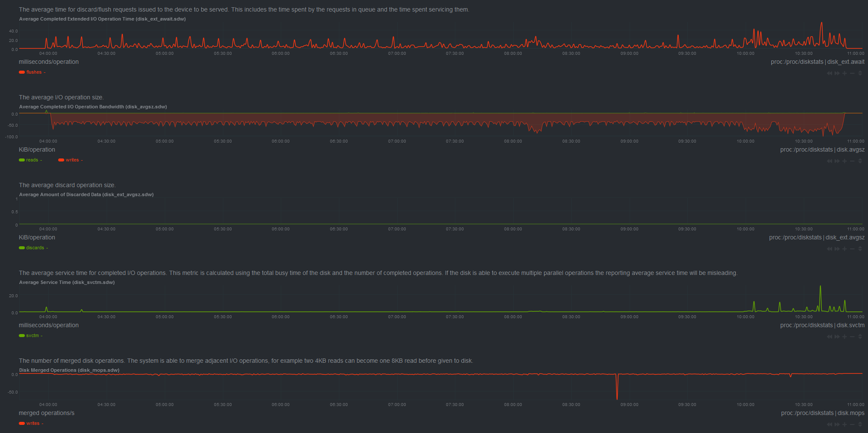Pan left on the disk_ext_await.sdw chart
This screenshot has width=868, height=433.
pos(829,73)
